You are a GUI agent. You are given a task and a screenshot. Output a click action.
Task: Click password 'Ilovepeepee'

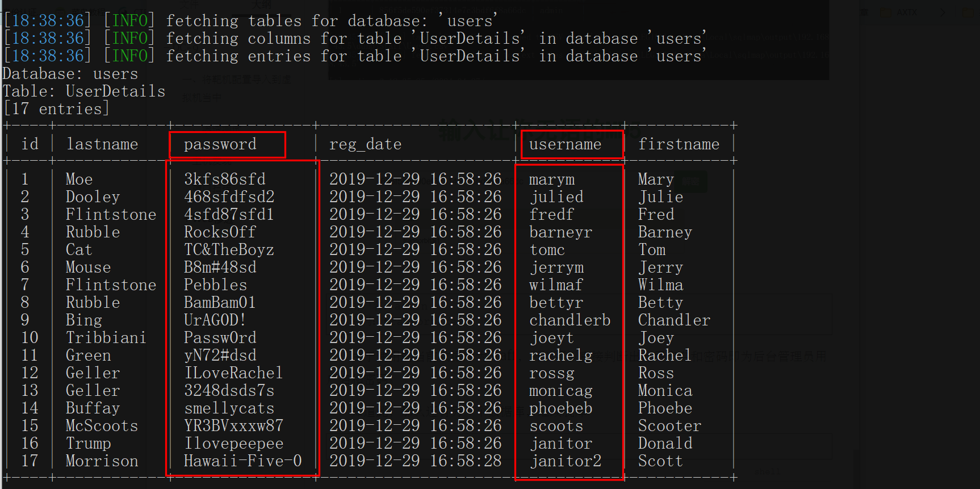click(x=234, y=444)
